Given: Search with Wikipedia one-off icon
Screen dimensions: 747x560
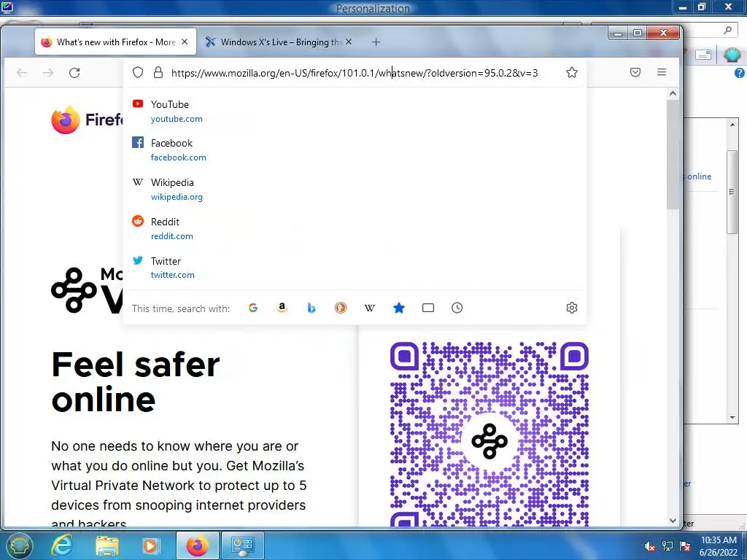Looking at the screenshot, I should 370,308.
